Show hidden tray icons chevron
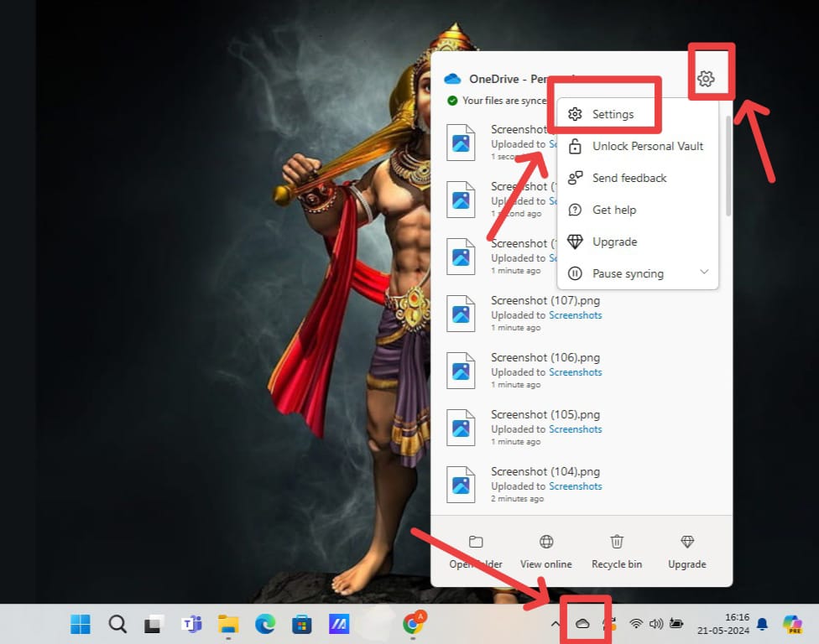819x644 pixels. (556, 624)
